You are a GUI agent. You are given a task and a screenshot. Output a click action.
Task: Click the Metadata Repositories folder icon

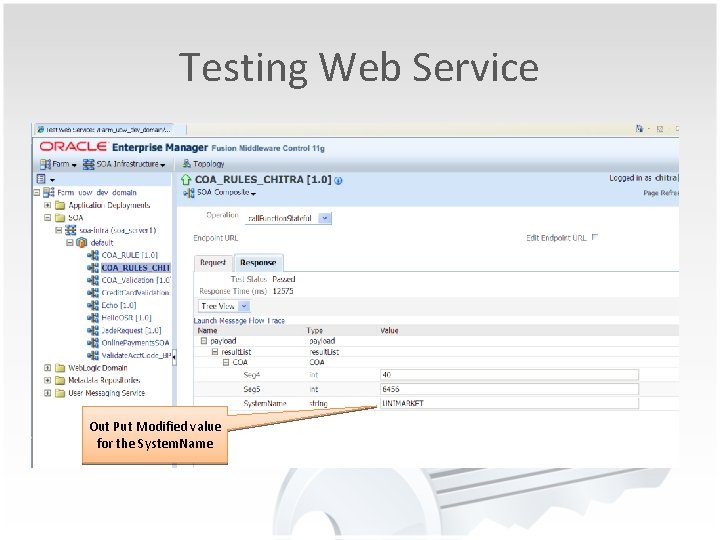coord(60,380)
